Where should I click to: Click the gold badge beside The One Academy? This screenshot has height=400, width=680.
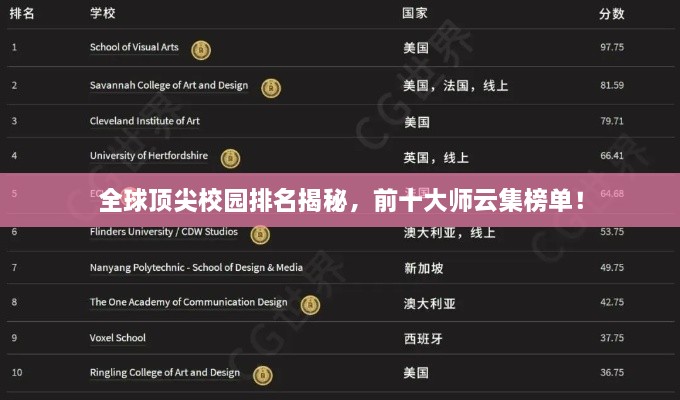310,305
